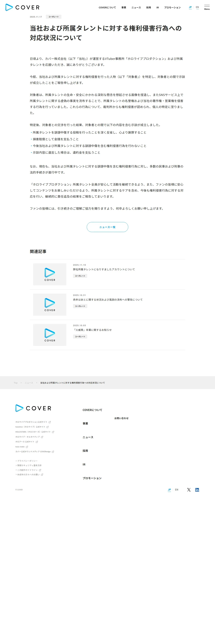Open ホロライブ・オルタナティブ footer link

(27, 437)
